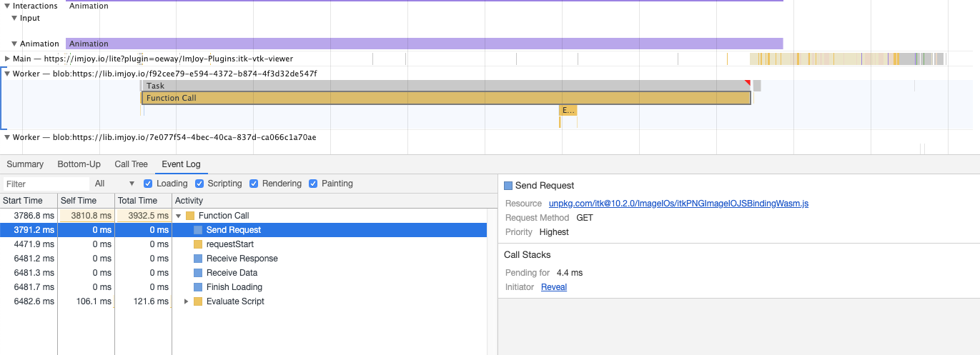Click the Send Request details header icon

(x=508, y=186)
